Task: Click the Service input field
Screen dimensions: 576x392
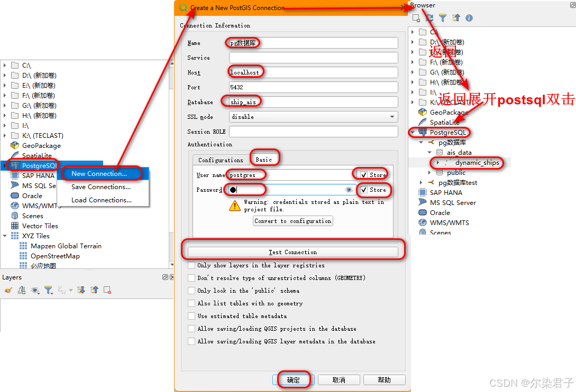Action: pos(313,58)
